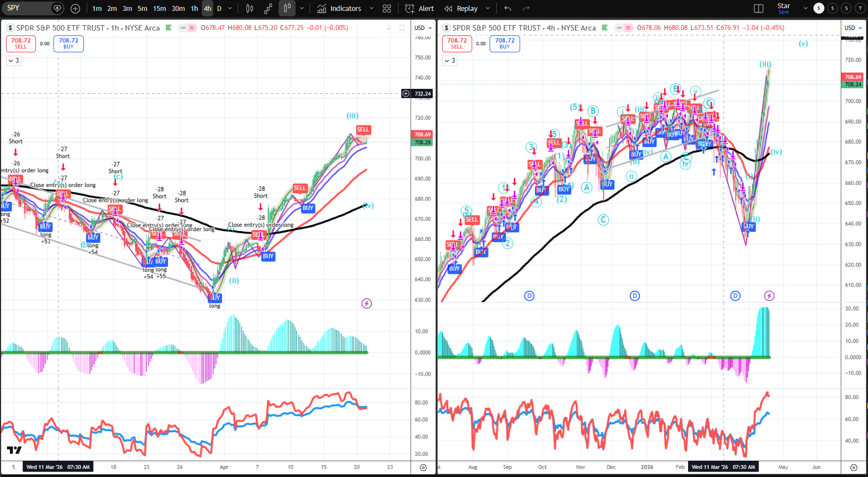Click the TradingView logo at bottom left

coord(14,450)
